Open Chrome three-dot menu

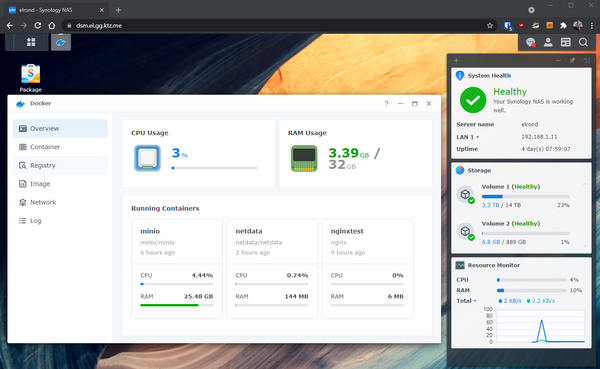coord(592,26)
